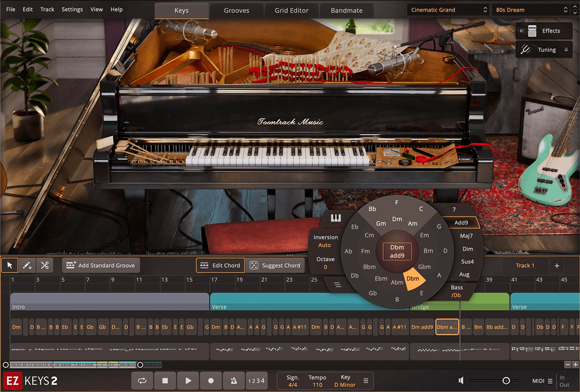580x392 pixels.
Task: Enable the 1234 count-in
Action: pos(257,381)
